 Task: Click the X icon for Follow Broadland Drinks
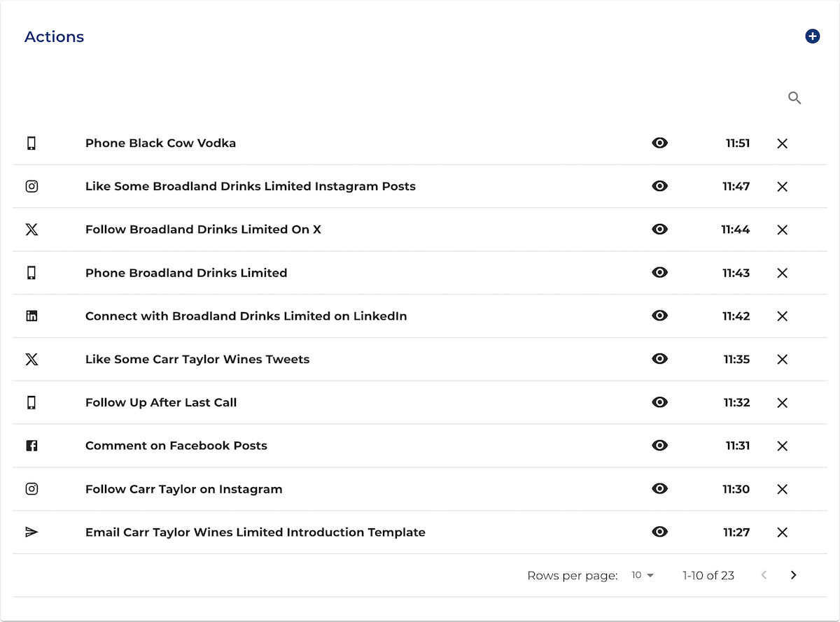(x=31, y=229)
